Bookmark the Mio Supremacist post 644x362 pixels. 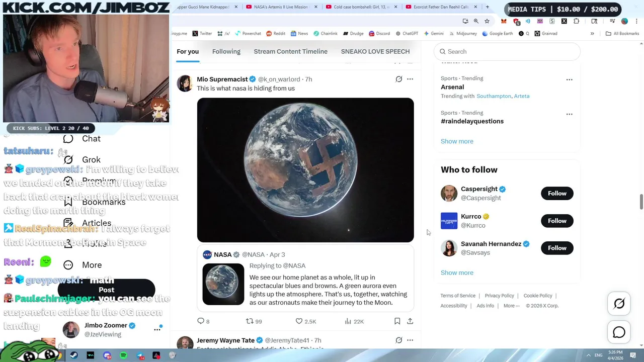[x=397, y=321]
